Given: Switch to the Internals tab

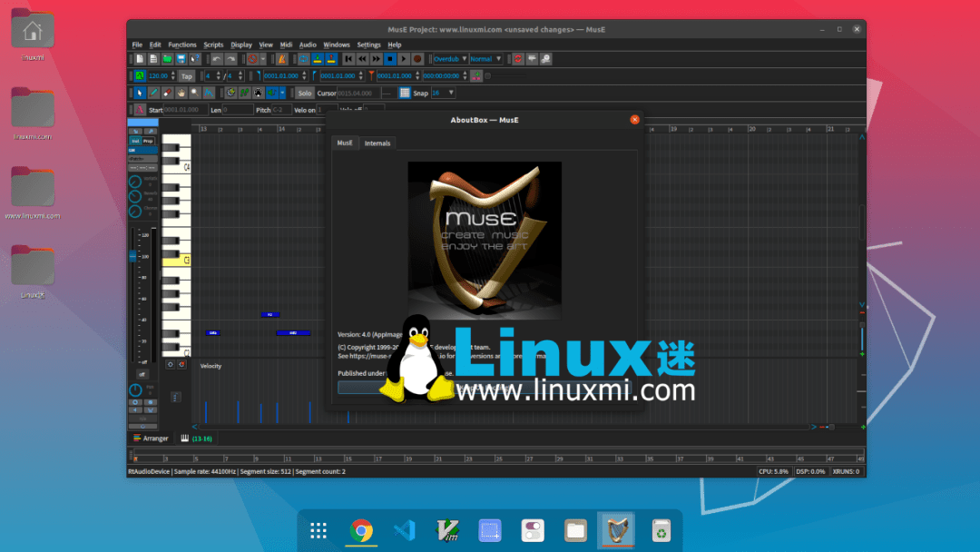Looking at the screenshot, I should (x=377, y=143).
